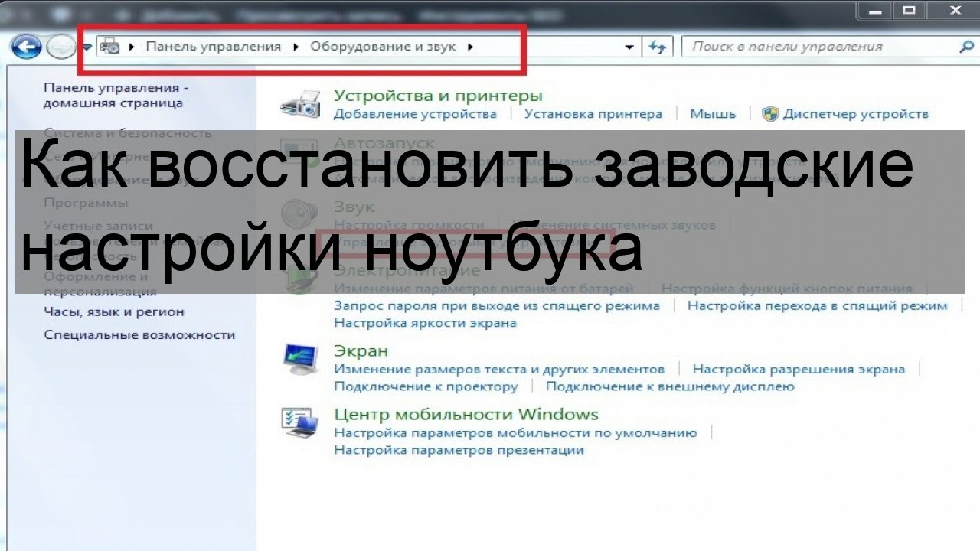Click the Forward navigation arrow button

pos(60,47)
